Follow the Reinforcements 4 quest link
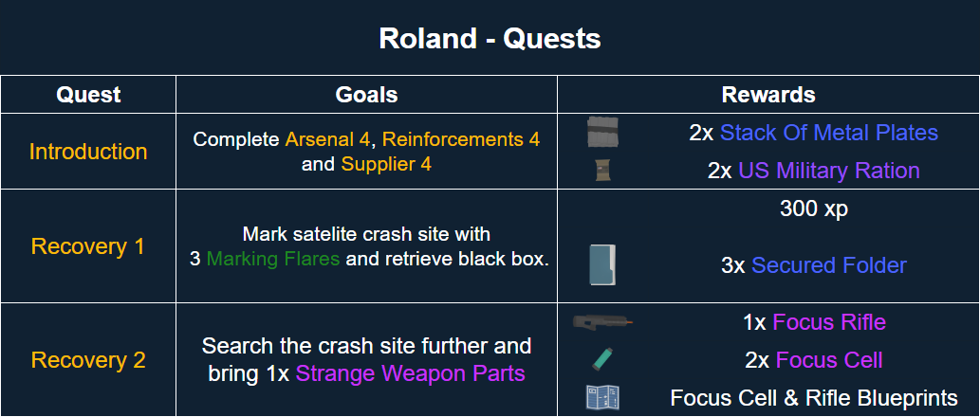The image size is (980, 417). click(x=461, y=139)
